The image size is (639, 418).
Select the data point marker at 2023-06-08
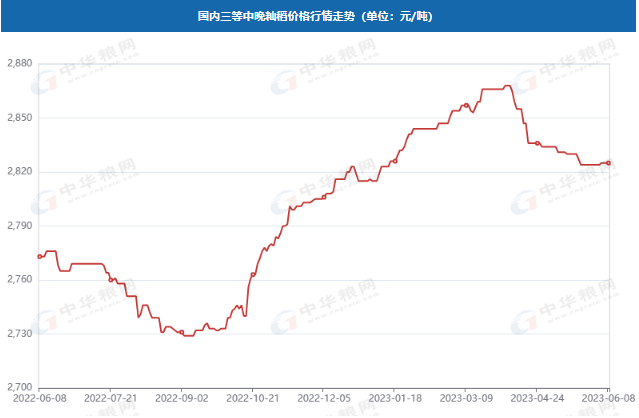(608, 163)
